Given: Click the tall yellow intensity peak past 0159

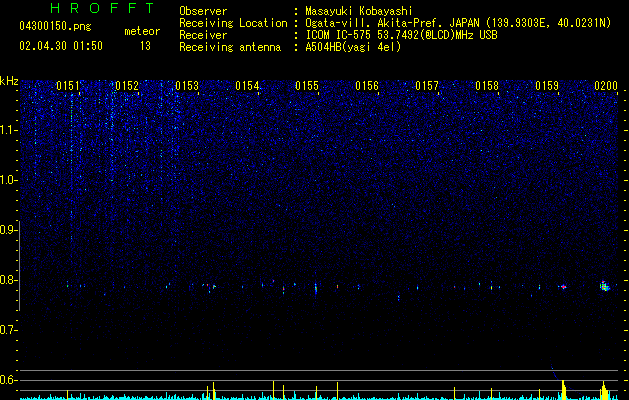Looking at the screenshot, I should (x=564, y=389).
